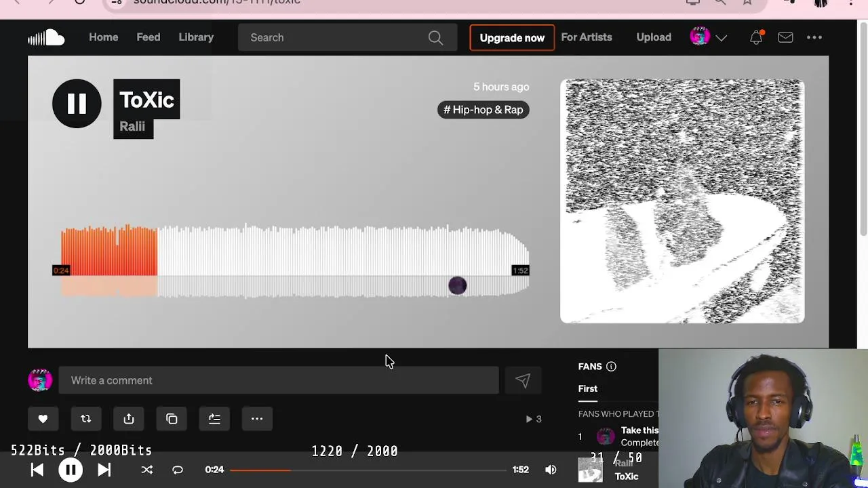Pause the track with large hero button

77,104
